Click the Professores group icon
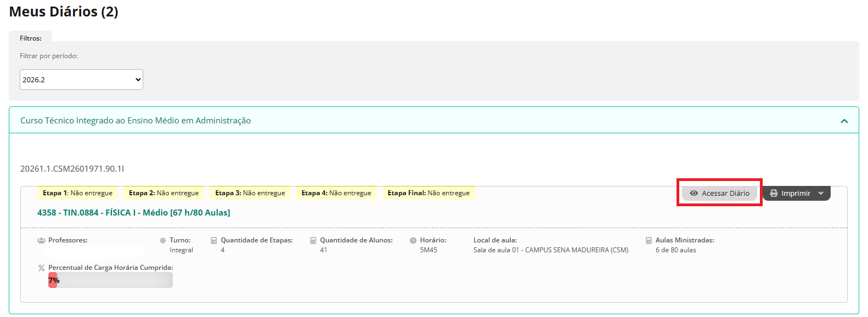868x317 pixels. tap(41, 240)
